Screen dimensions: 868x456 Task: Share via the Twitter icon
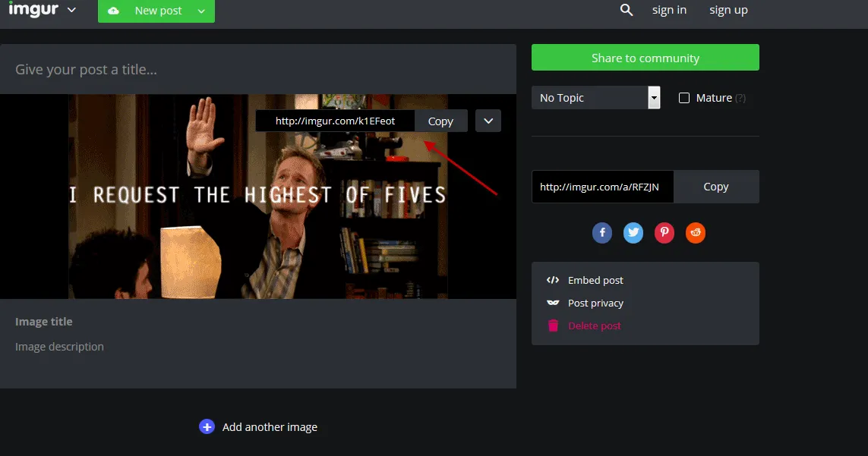633,232
